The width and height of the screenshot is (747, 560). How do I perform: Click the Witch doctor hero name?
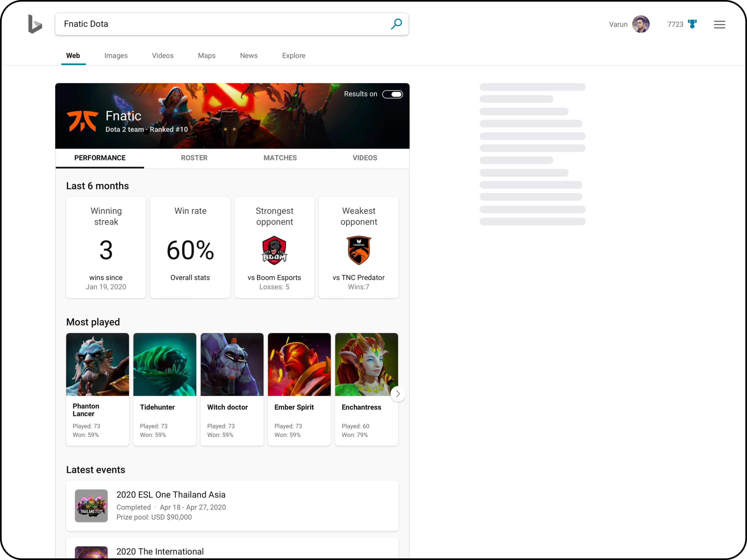point(227,407)
